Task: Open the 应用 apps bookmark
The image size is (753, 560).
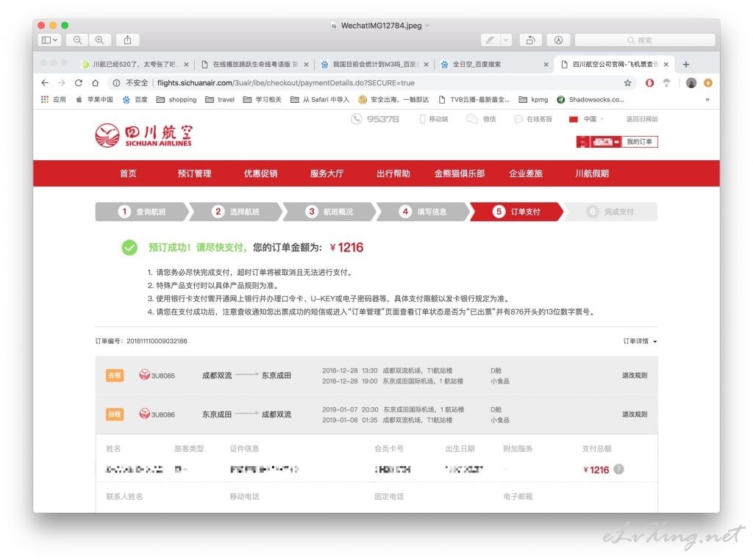Action: coord(53,100)
